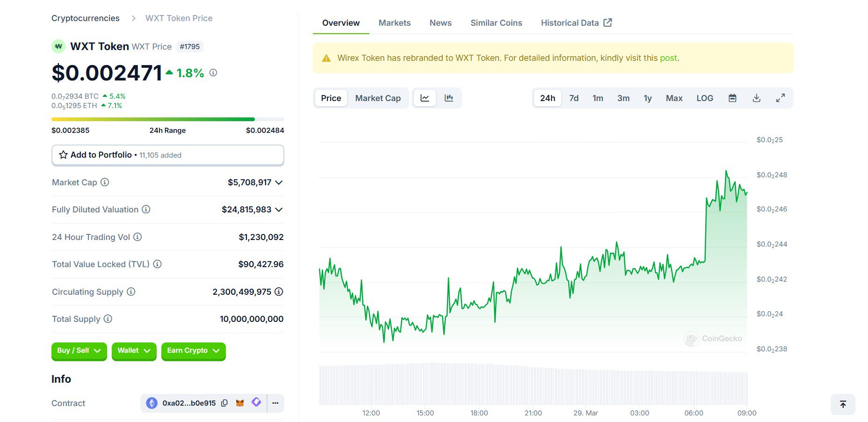Click WXT Token Price breadcrumb text
This screenshot has width=868, height=422.
pyautogui.click(x=179, y=18)
